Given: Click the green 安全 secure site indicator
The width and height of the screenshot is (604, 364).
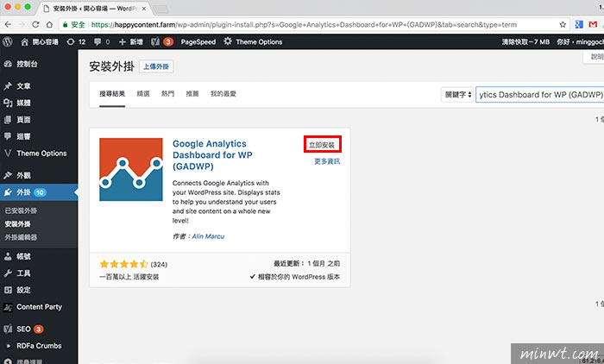Looking at the screenshot, I should coord(73,25).
